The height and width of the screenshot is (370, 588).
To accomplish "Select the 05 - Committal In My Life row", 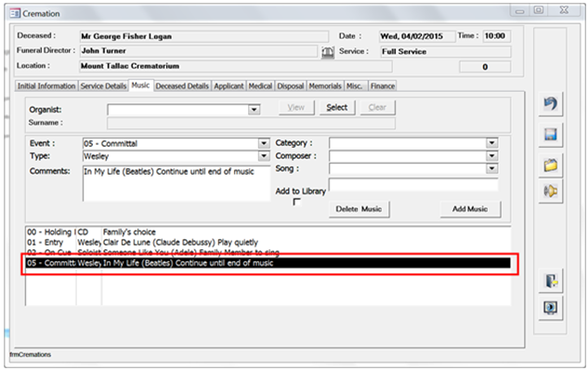I will 268,263.
